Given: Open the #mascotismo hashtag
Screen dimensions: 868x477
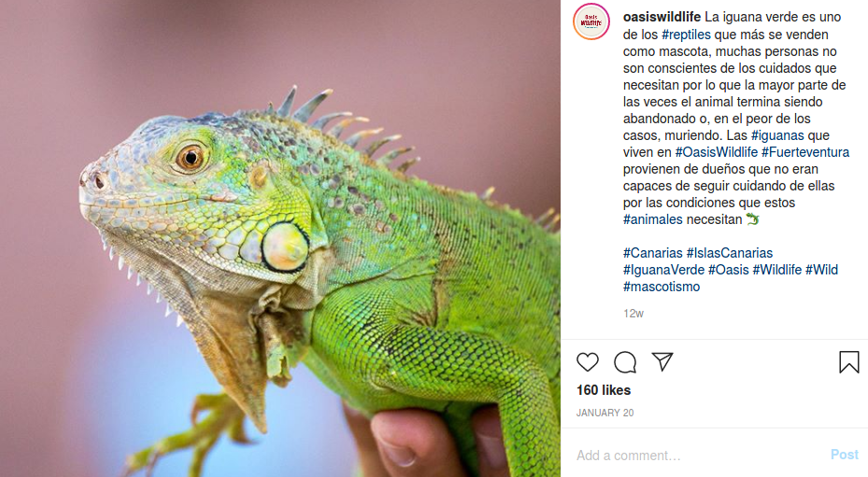Looking at the screenshot, I should 661,287.
